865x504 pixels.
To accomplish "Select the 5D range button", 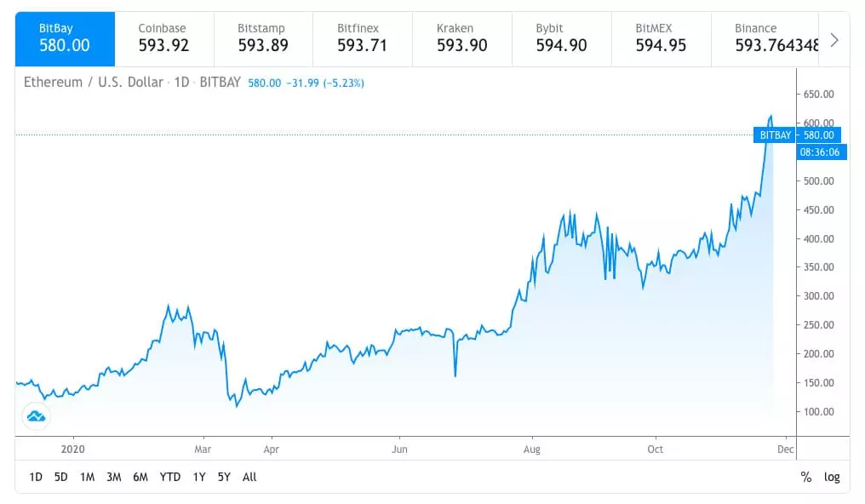I will point(60,477).
